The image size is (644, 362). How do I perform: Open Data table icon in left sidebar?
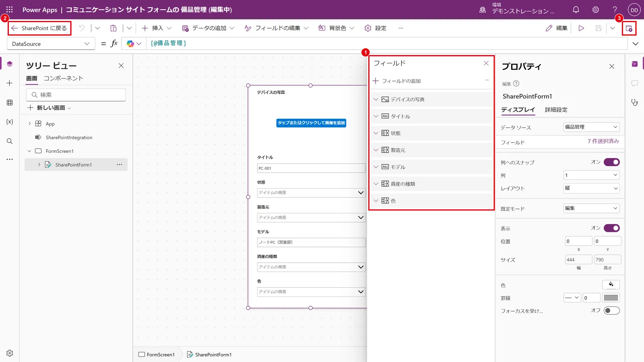pos(10,103)
